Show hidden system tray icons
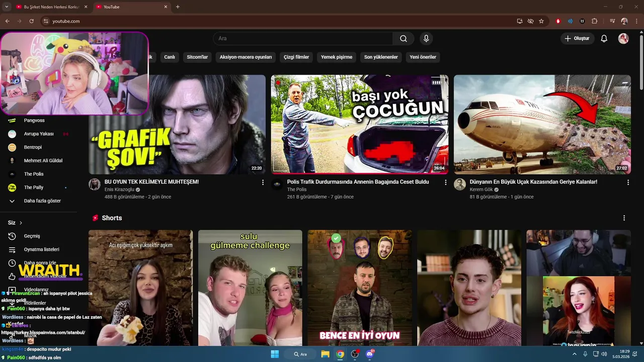644x362 pixels. 575,354
